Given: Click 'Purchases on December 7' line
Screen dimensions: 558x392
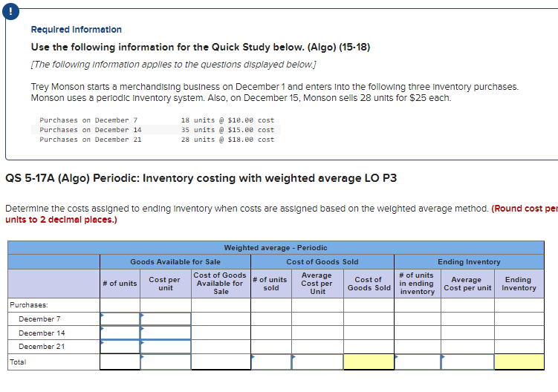Looking at the screenshot, I should click(x=88, y=120).
